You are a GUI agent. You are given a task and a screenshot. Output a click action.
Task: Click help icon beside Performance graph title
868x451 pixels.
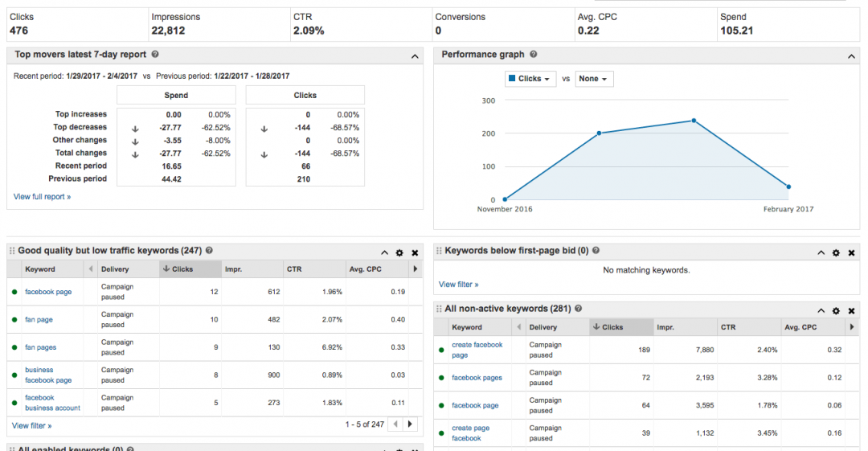(534, 55)
